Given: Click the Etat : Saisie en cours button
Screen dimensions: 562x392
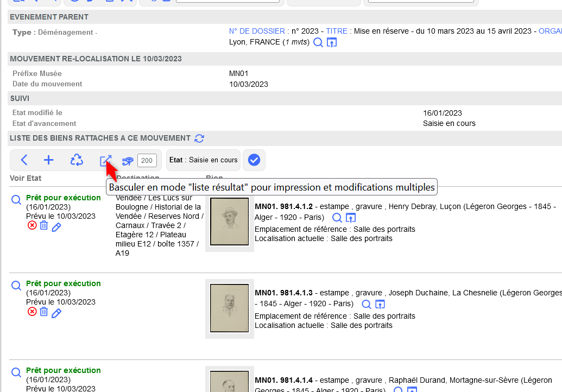Looking at the screenshot, I should coord(203,160).
